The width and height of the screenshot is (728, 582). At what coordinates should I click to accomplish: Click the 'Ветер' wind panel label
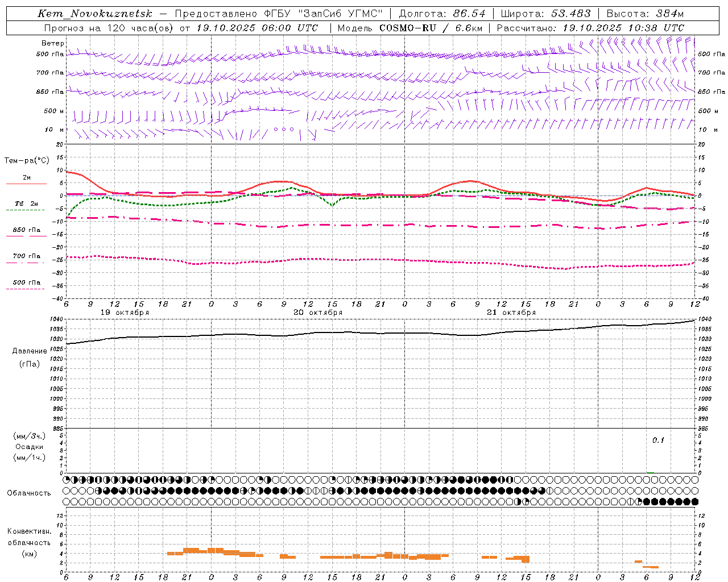pyautogui.click(x=53, y=43)
